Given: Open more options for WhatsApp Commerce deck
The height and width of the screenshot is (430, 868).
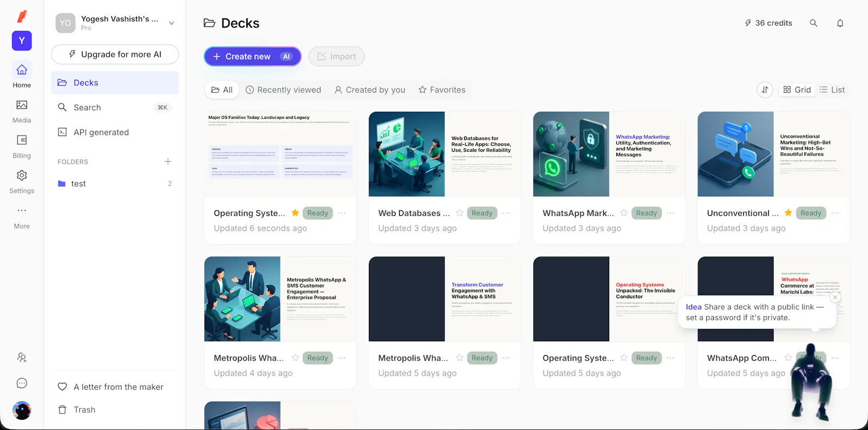Looking at the screenshot, I should click(835, 358).
